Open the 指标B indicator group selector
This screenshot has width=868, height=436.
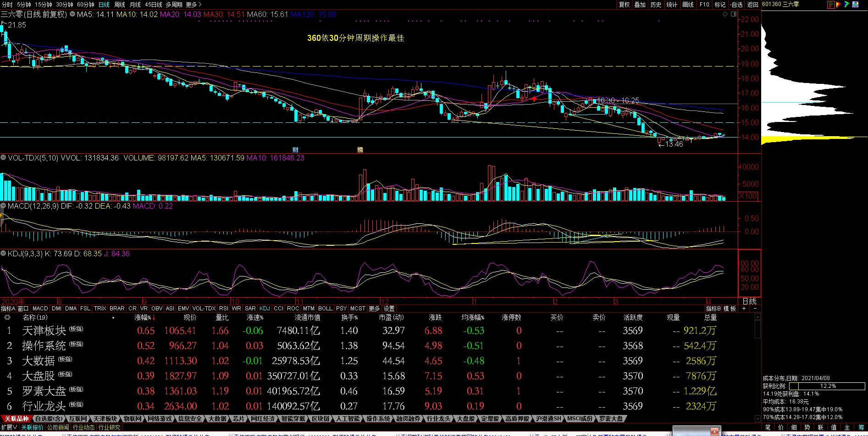pos(713,309)
